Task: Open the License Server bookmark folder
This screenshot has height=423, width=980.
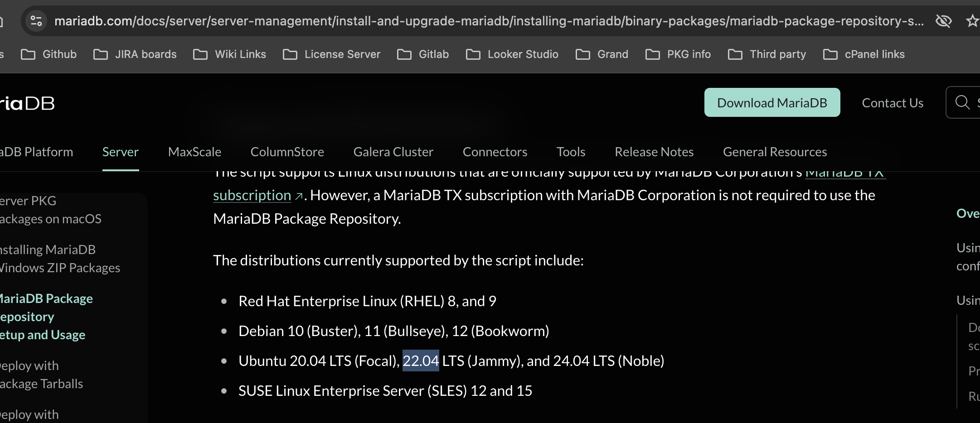Action: coord(331,54)
